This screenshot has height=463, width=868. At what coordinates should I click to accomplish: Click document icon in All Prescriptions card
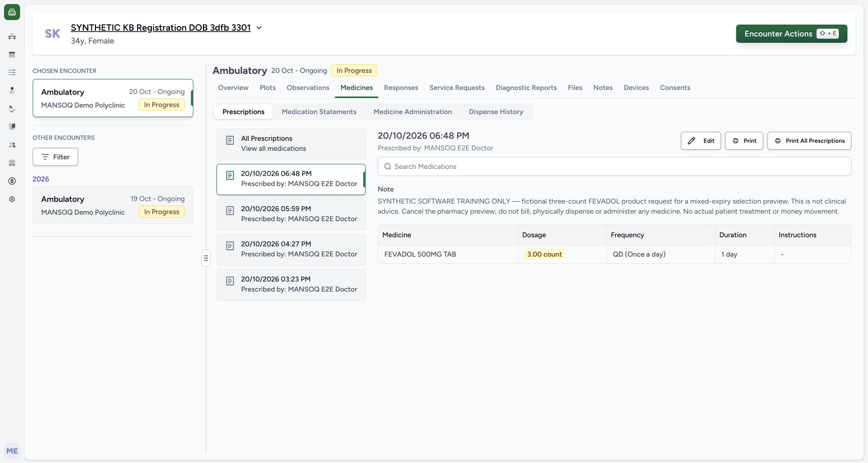coord(230,140)
